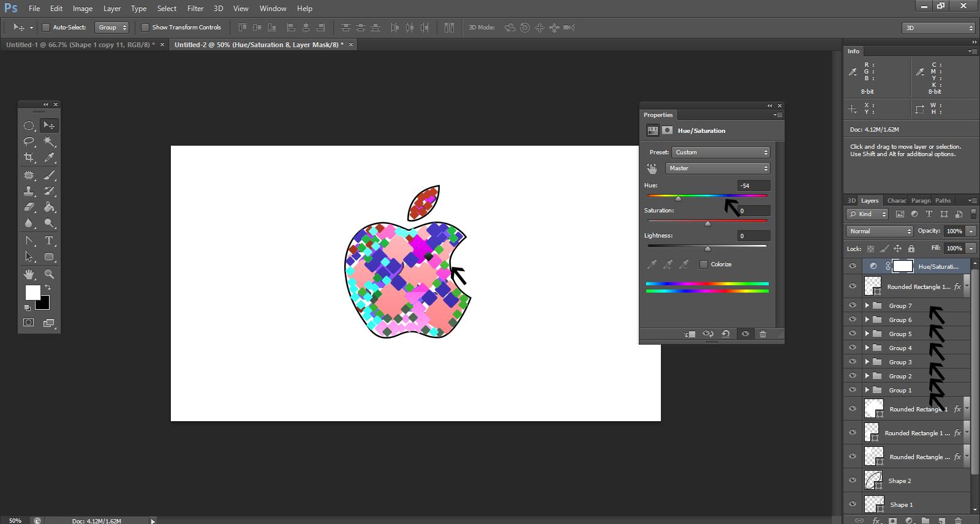The width and height of the screenshot is (980, 524).
Task: Select the Zoom tool
Action: coord(50,274)
